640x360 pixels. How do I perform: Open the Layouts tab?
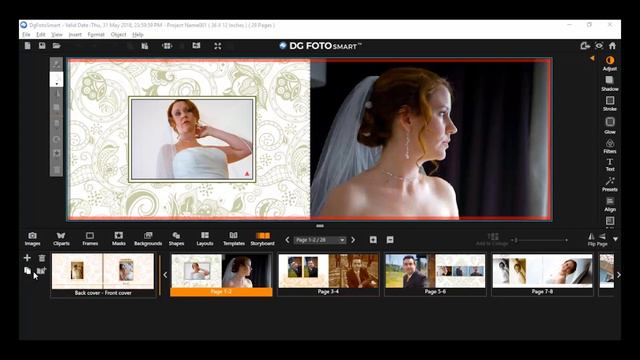tap(205, 239)
